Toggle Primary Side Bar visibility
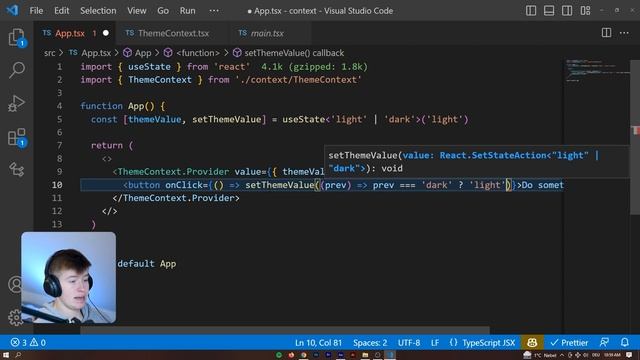This screenshot has width=640, height=360. click(531, 11)
